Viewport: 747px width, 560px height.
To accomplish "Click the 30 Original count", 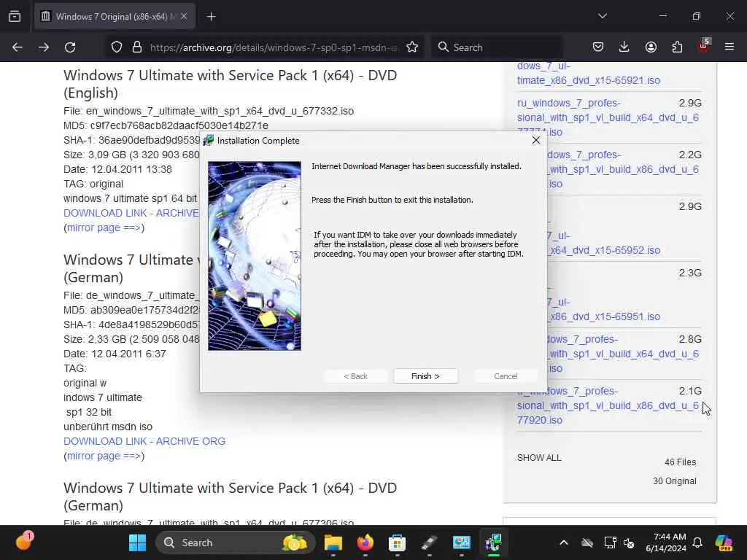I will (675, 481).
